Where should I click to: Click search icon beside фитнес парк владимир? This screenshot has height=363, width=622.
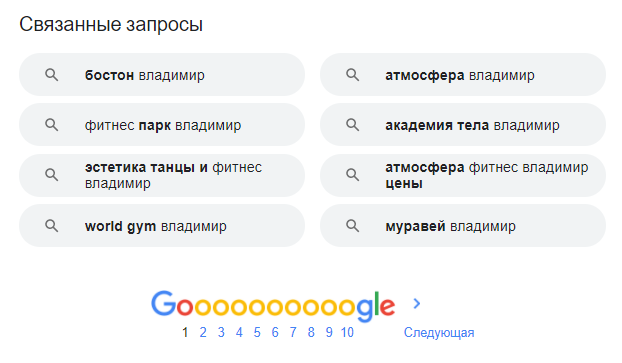tap(51, 125)
